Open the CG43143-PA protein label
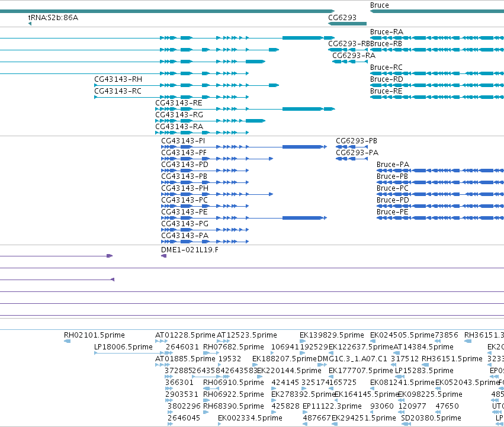The width and height of the screenshot is (504, 427). [185, 236]
